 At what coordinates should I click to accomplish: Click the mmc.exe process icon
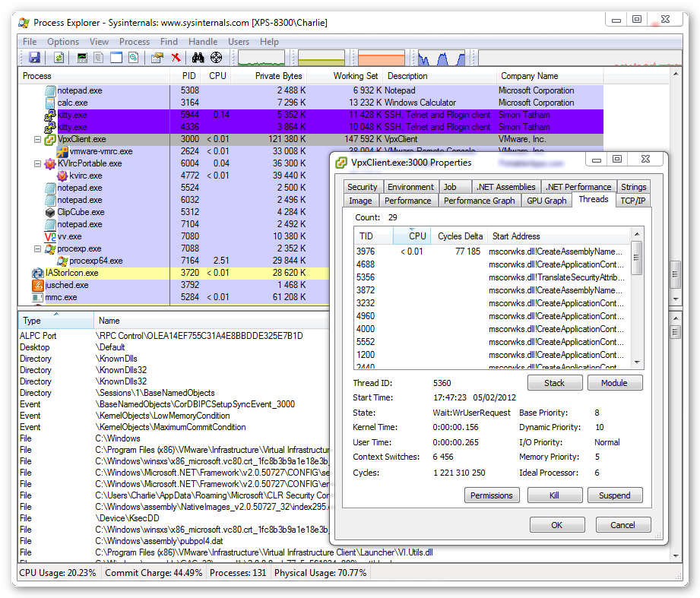(x=38, y=297)
